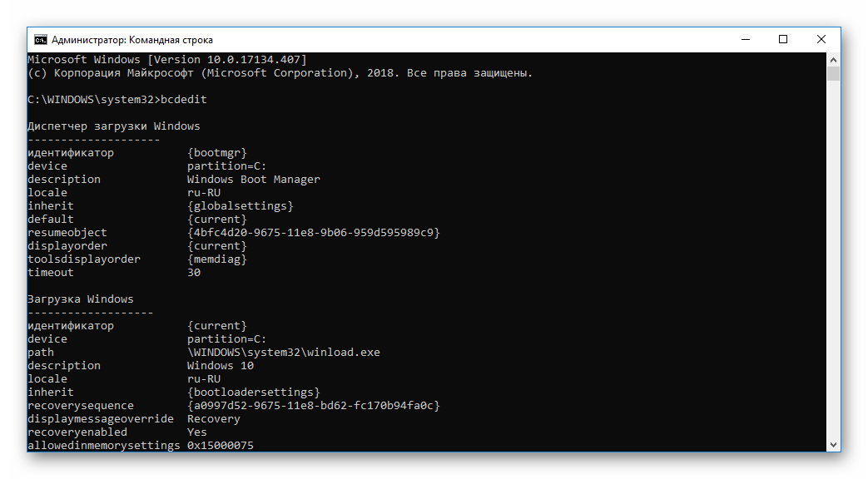This screenshot has width=868, height=479.
Task: Click the winload.exe path value
Action: [283, 353]
